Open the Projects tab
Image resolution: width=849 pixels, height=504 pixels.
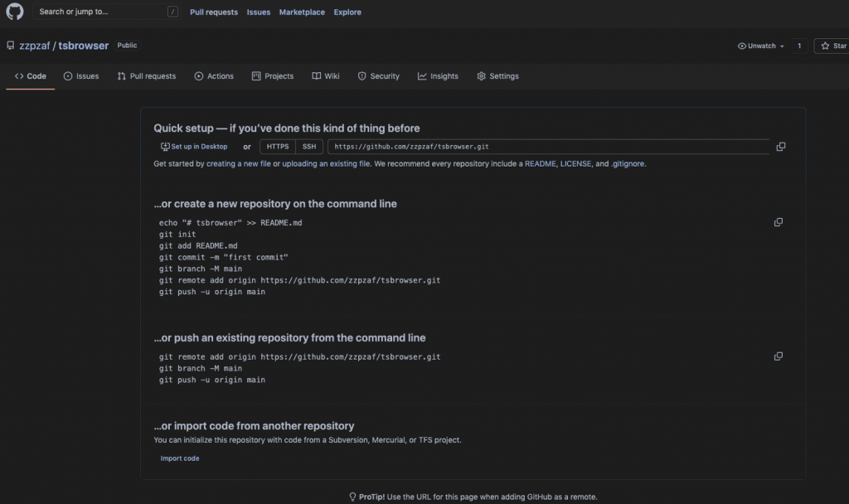pyautogui.click(x=273, y=76)
